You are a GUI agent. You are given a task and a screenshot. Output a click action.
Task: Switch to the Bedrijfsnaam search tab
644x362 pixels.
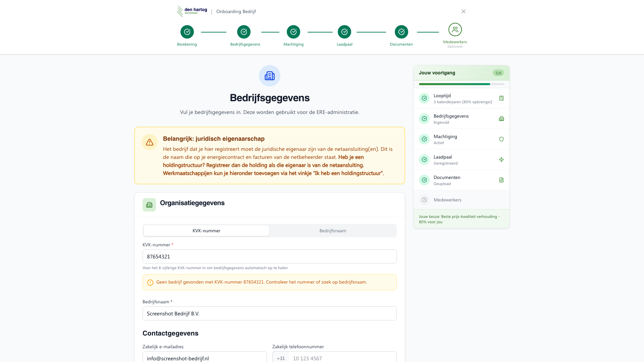[333, 231]
